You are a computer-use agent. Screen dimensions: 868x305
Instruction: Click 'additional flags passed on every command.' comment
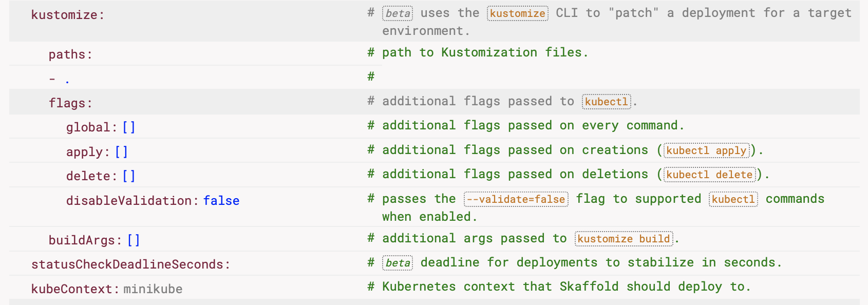[x=533, y=125]
